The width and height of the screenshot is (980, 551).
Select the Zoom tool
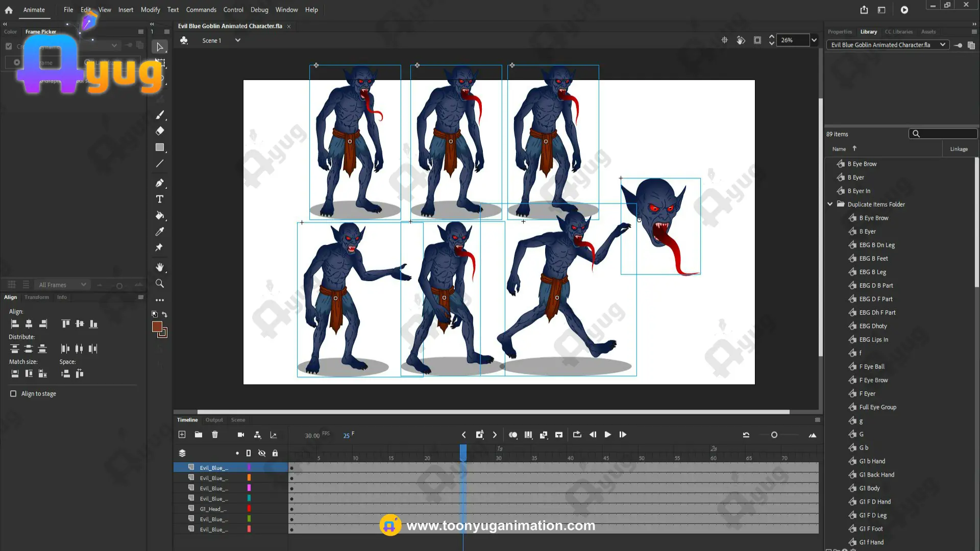click(x=160, y=284)
